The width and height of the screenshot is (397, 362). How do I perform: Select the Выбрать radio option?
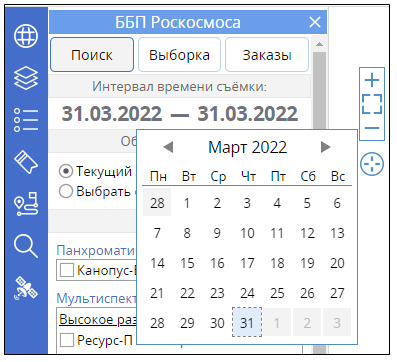(66, 191)
